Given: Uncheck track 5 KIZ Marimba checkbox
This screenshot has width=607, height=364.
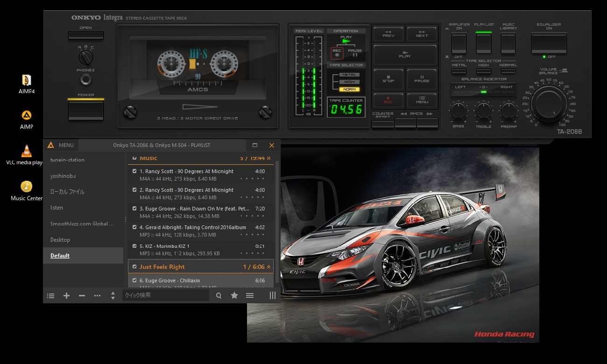Looking at the screenshot, I should pos(134,246).
